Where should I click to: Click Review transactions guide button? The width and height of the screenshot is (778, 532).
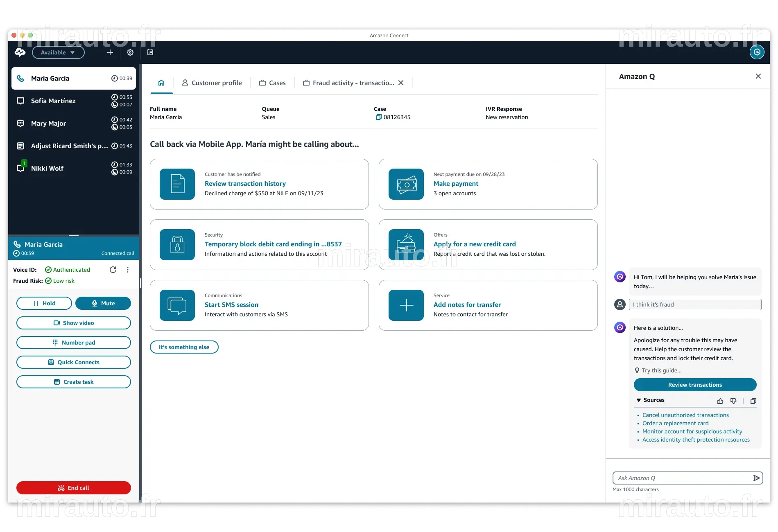695,385
